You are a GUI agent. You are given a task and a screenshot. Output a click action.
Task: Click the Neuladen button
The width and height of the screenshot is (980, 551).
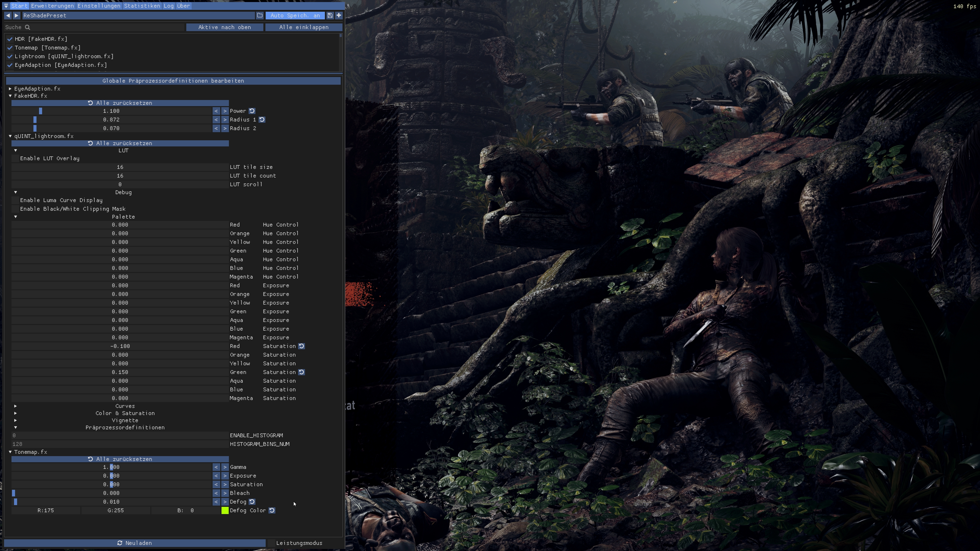[x=135, y=543]
